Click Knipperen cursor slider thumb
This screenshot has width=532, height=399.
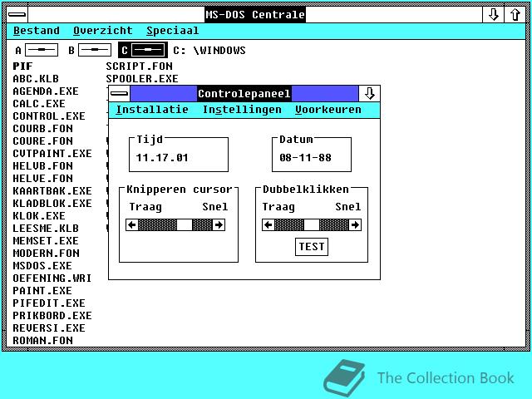pyautogui.click(x=185, y=224)
